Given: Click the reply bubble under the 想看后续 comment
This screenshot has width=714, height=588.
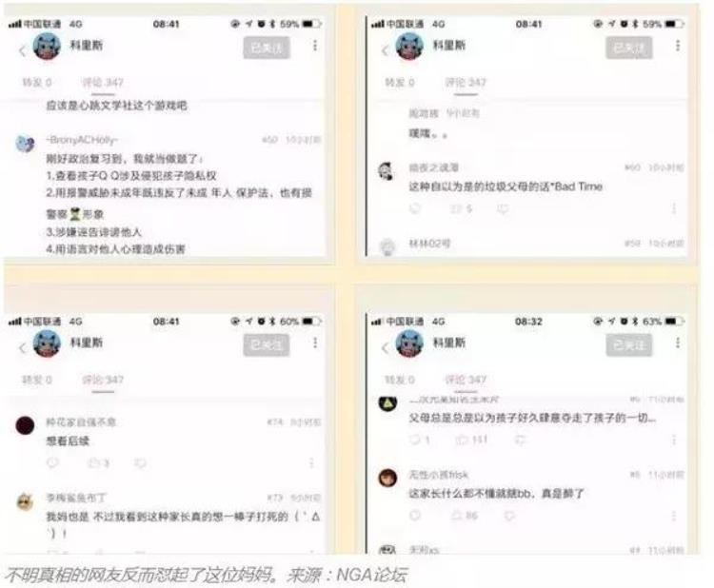Looking at the screenshot, I should tap(52, 463).
